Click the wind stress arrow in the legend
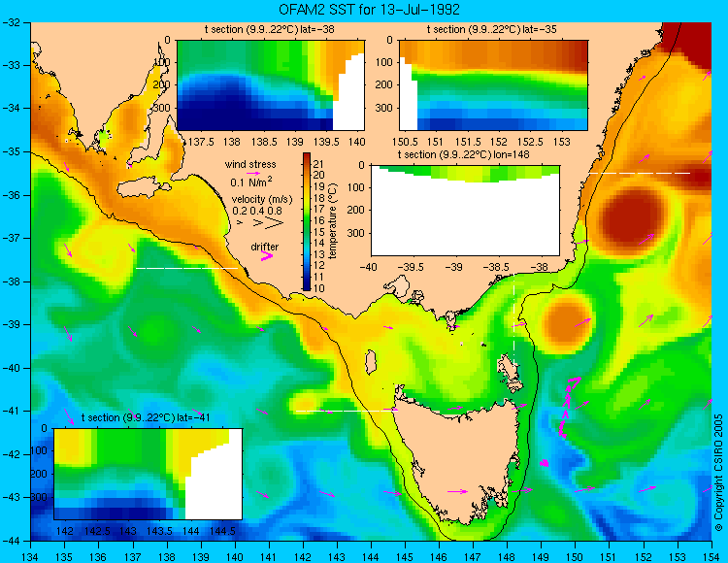Viewport: 728px width, 563px height. click(253, 173)
